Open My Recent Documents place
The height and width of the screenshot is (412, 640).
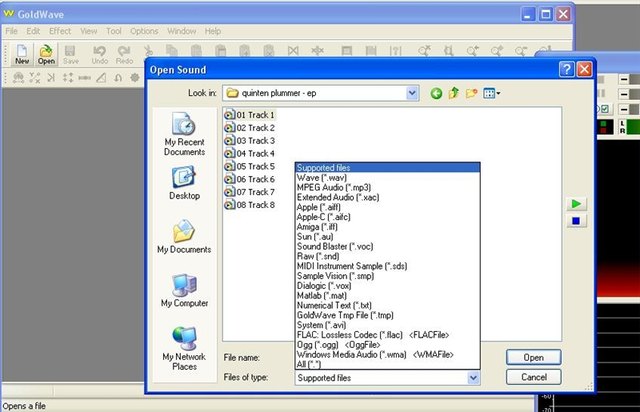click(x=184, y=134)
